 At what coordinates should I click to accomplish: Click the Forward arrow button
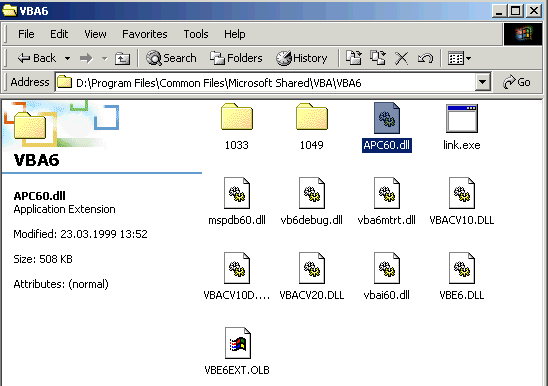pyautogui.click(x=86, y=58)
